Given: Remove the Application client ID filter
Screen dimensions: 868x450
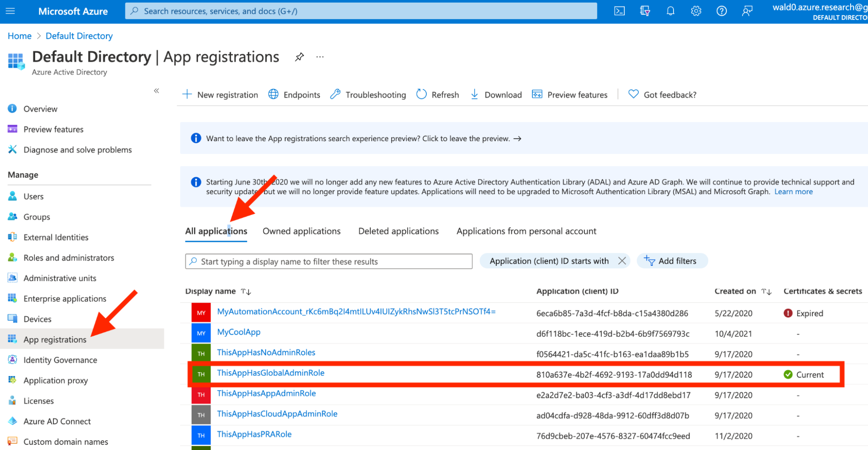Looking at the screenshot, I should pyautogui.click(x=622, y=261).
